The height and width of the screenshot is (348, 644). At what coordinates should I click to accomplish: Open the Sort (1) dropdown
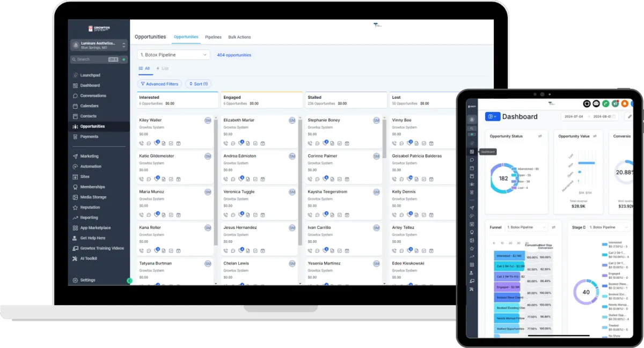point(199,84)
